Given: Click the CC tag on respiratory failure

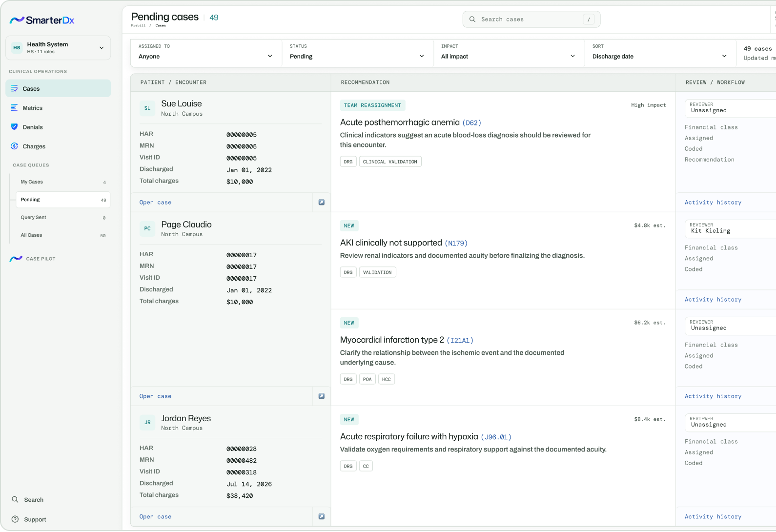Looking at the screenshot, I should tap(366, 466).
